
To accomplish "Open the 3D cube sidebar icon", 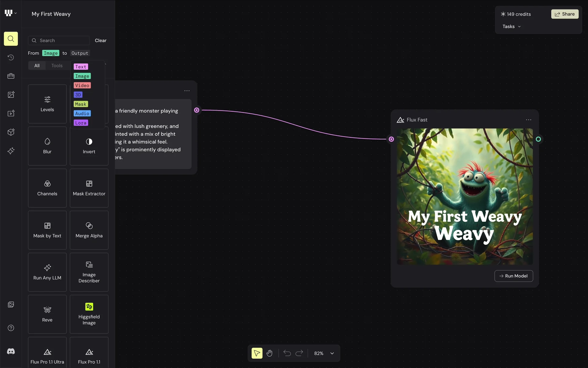I will [11, 132].
